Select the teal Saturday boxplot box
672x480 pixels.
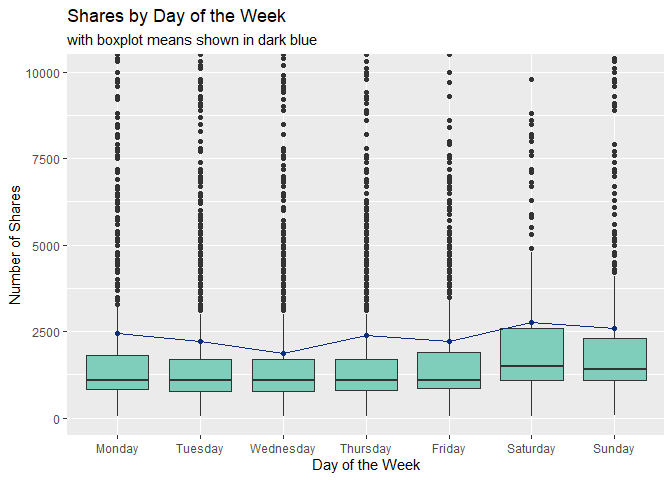click(532, 354)
